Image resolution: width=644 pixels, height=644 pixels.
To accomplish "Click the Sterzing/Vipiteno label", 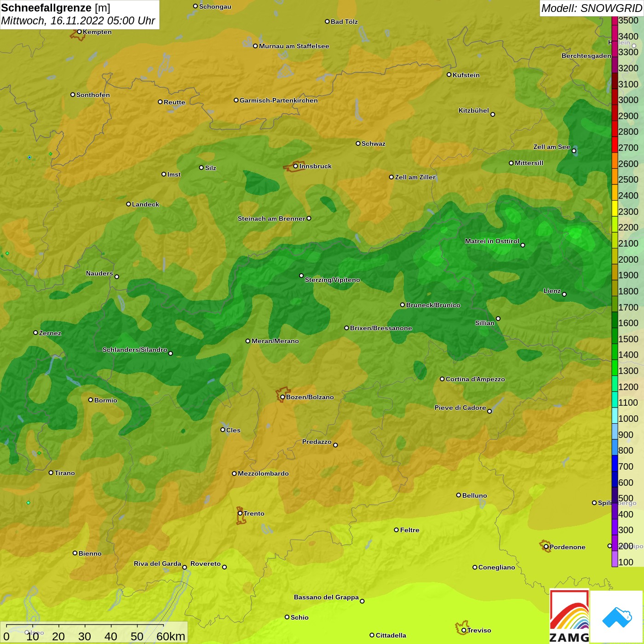I will [333, 280].
